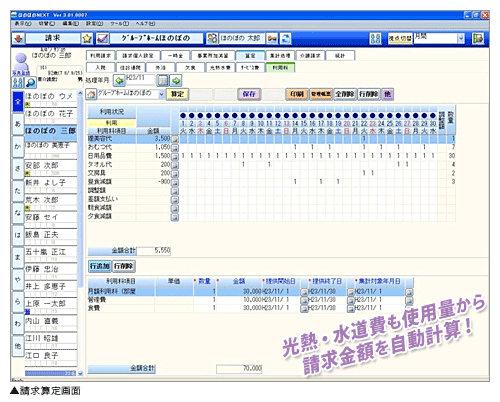Viewport: 500px width, 402px height.
Task: Click the H23/11 processing month field
Action: 140,80
